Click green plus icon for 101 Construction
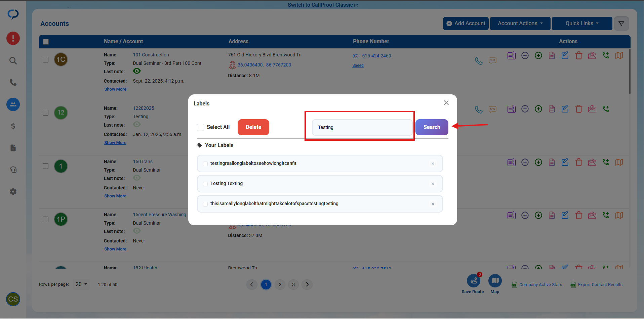Viewport: 644px width, 319px height. pos(538,55)
